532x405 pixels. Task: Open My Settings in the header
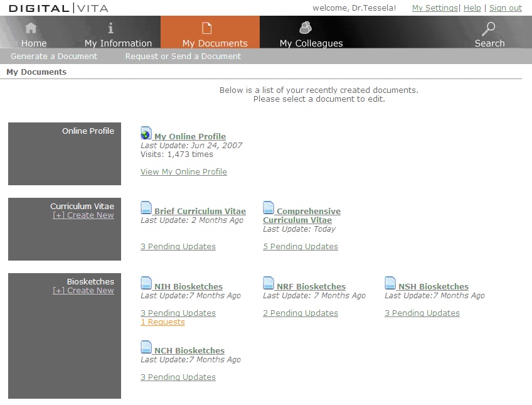pyautogui.click(x=435, y=8)
